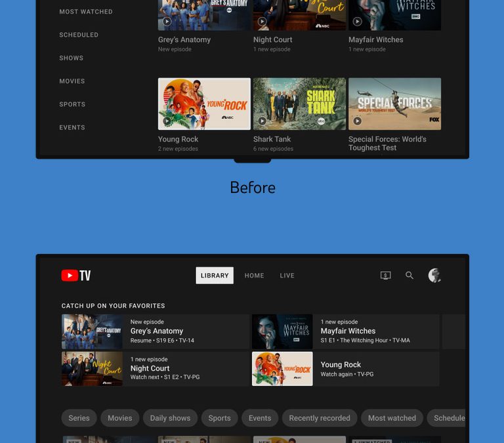Open EVENTS in the sidebar
Screen dimensions: 504x443
tap(72, 127)
